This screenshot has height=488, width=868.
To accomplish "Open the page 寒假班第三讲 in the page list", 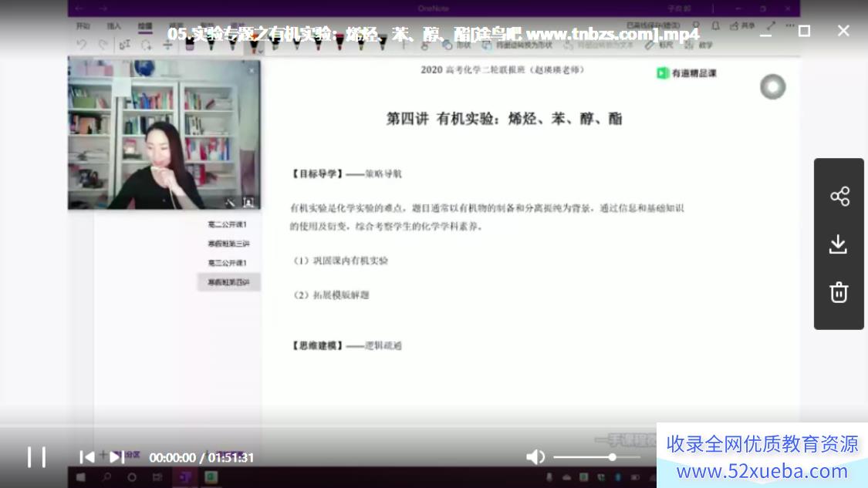I will point(228,244).
